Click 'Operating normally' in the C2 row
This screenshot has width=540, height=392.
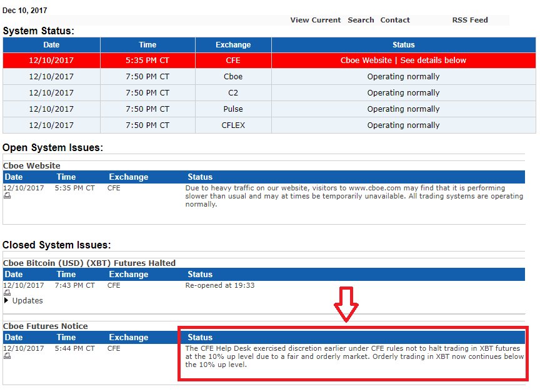pos(403,92)
